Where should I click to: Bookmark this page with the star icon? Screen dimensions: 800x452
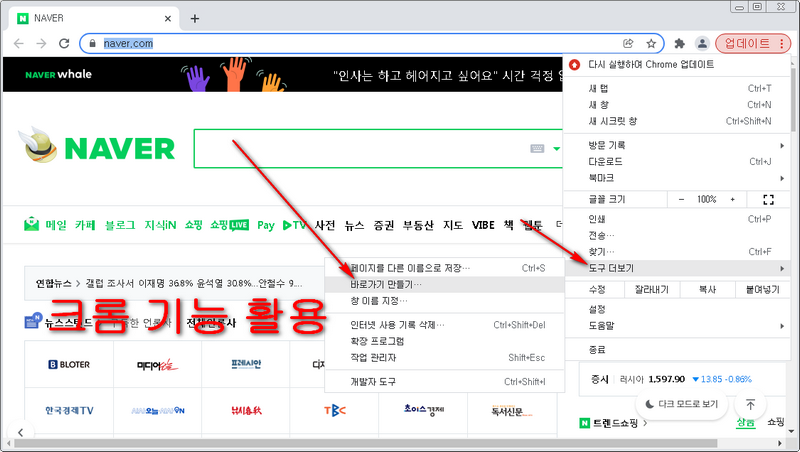click(x=651, y=43)
